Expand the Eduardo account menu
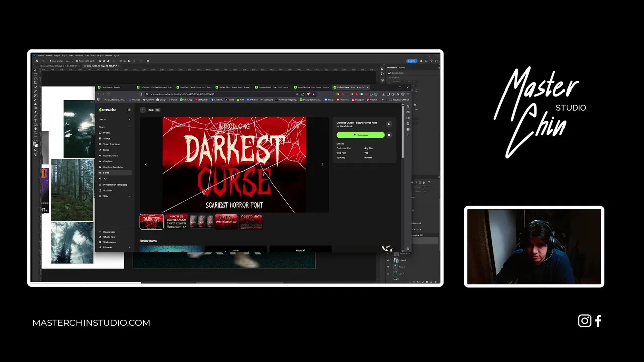The height and width of the screenshot is (362, 644). coord(115,247)
